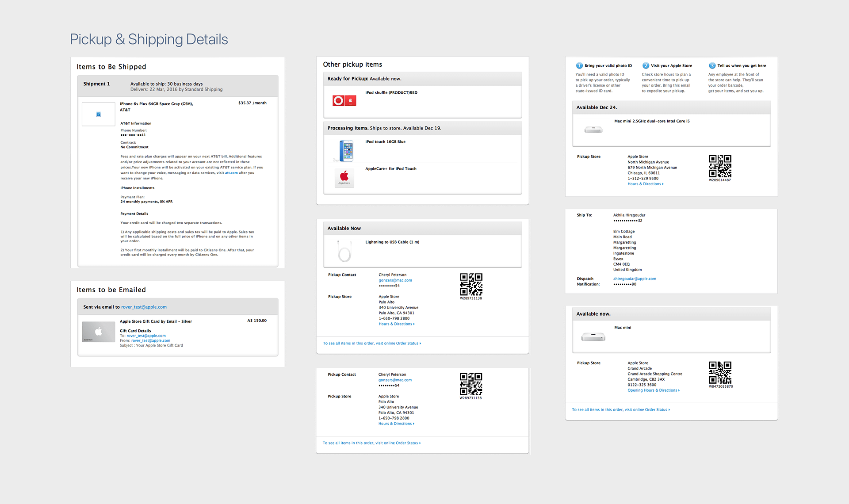The width and height of the screenshot is (849, 504).
Task: Open the att.com link in AT&T Information
Action: pyautogui.click(x=231, y=173)
